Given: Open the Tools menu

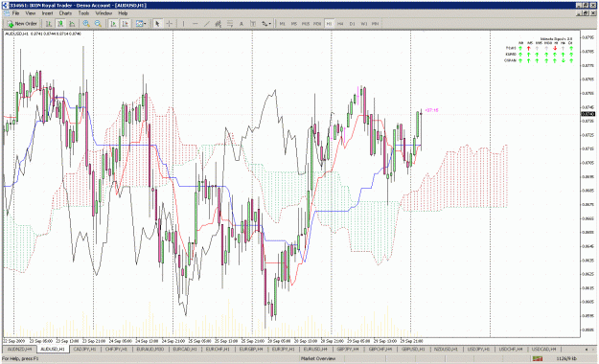Looking at the screenshot, I should [x=83, y=13].
